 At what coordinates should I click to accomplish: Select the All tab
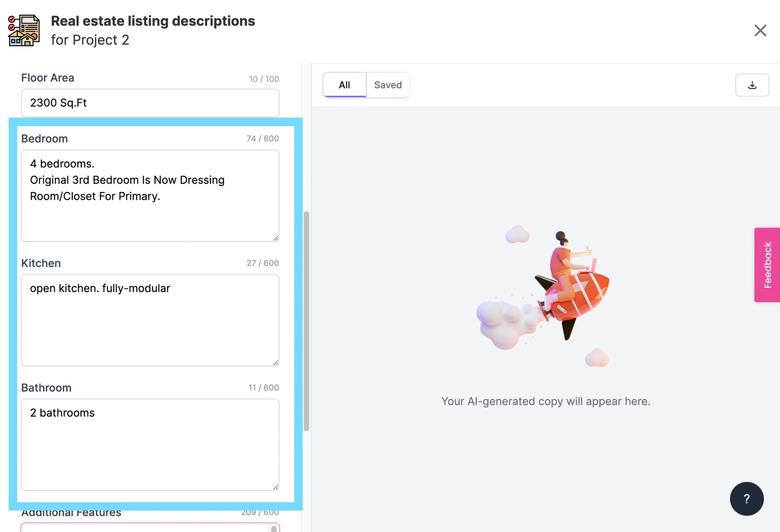click(x=344, y=85)
